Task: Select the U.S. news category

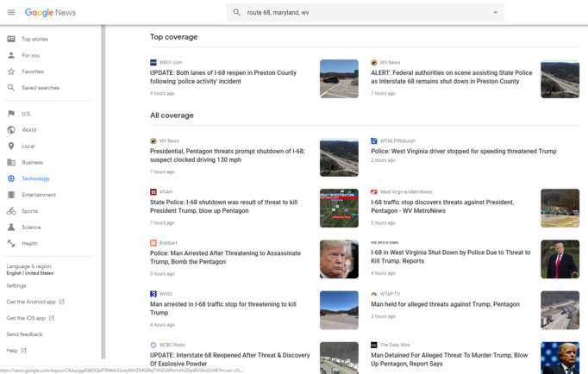Action: pyautogui.click(x=26, y=114)
